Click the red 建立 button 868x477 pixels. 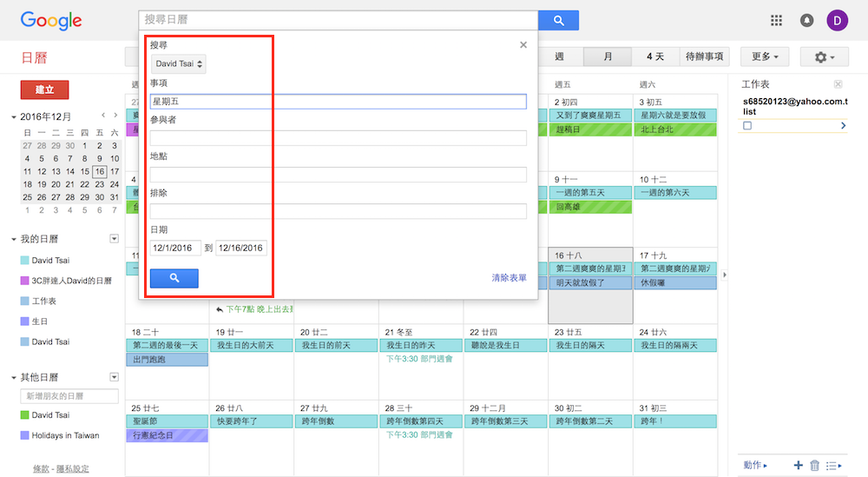point(44,89)
